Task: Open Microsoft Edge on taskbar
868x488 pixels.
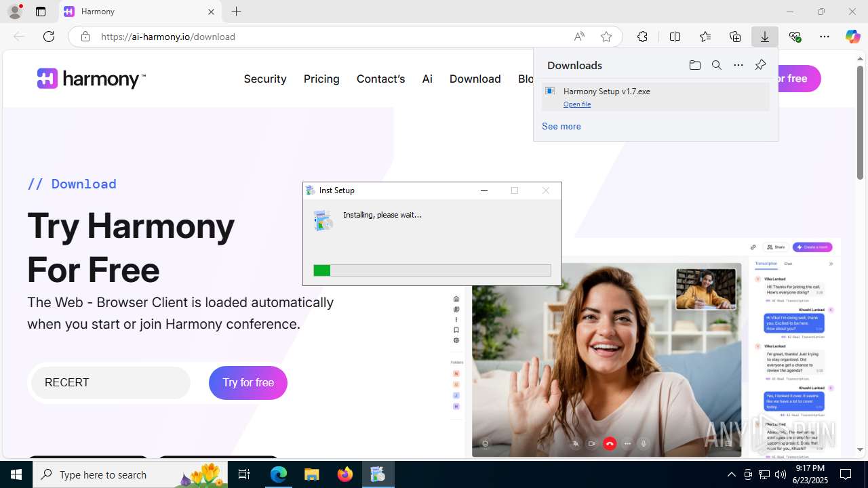Action: point(279,474)
